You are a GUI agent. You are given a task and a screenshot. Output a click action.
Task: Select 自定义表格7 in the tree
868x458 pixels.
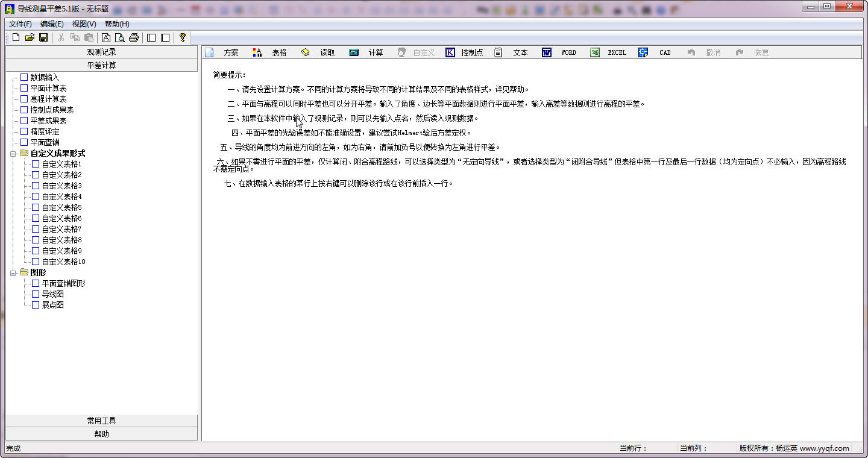[x=61, y=229]
